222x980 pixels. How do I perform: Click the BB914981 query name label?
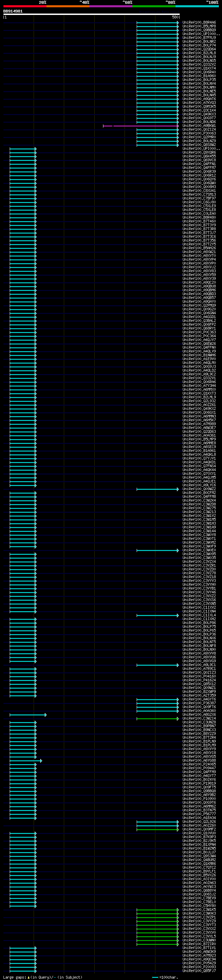point(13,11)
